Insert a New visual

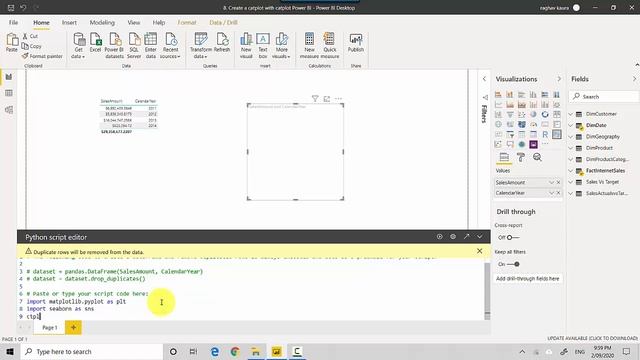[x=246, y=45]
